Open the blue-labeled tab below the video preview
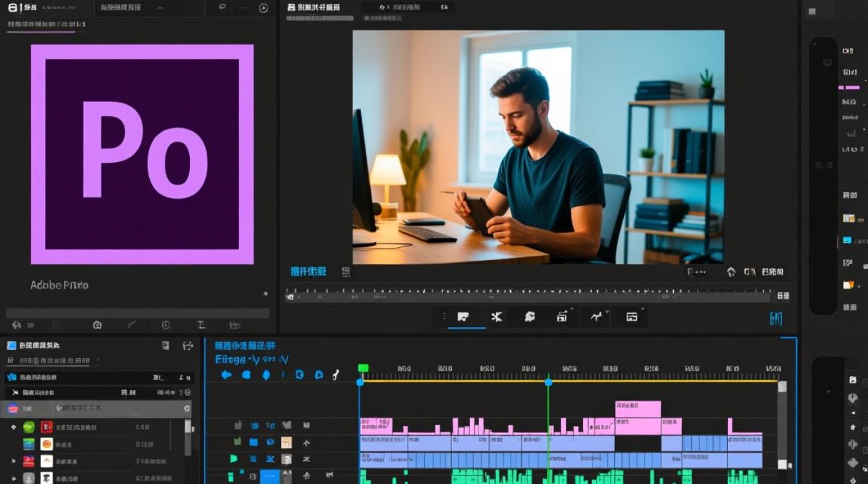Screen dimensions: 868x484 coord(309,272)
